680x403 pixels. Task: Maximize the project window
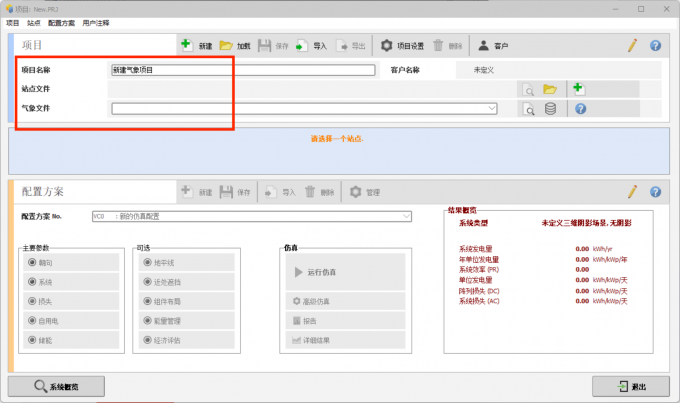click(x=641, y=9)
